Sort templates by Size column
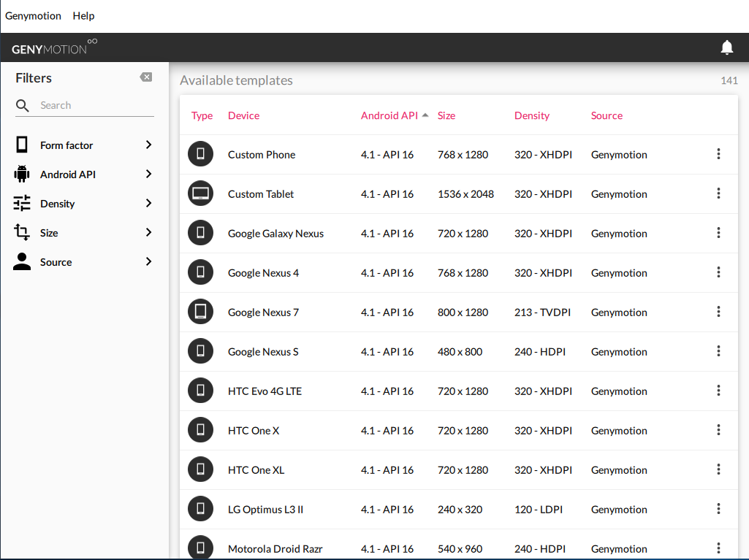The image size is (749, 560). tap(446, 115)
